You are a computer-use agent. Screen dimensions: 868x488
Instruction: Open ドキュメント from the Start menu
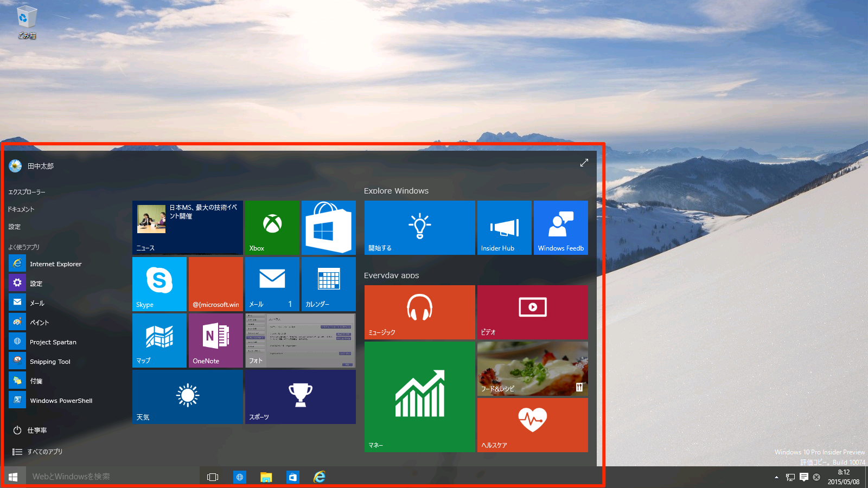coord(21,209)
